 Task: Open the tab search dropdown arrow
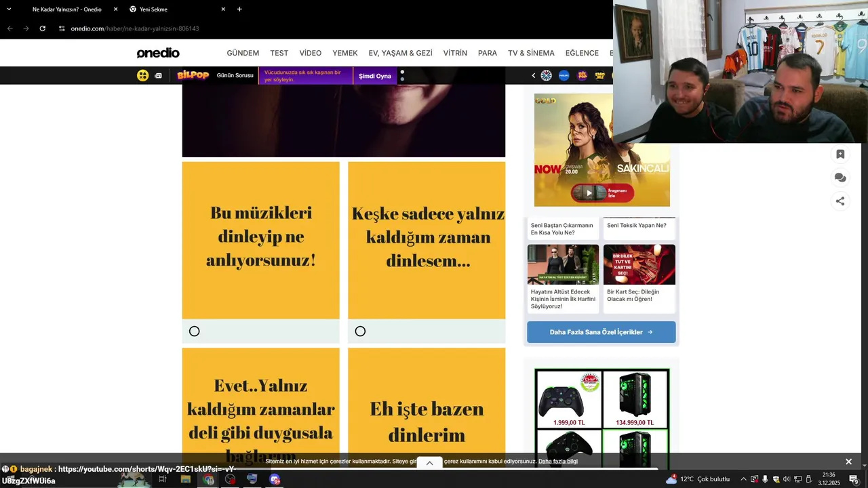[9, 9]
